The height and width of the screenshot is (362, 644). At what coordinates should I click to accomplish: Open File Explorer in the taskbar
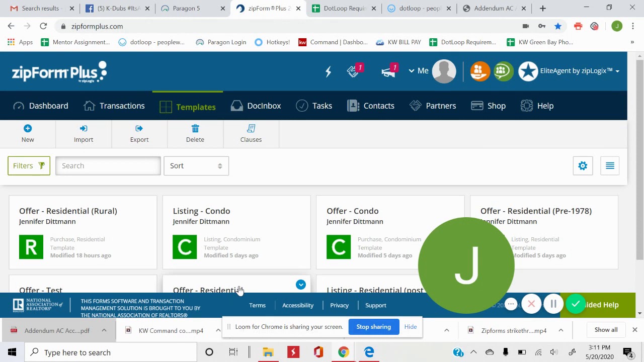tap(268, 352)
